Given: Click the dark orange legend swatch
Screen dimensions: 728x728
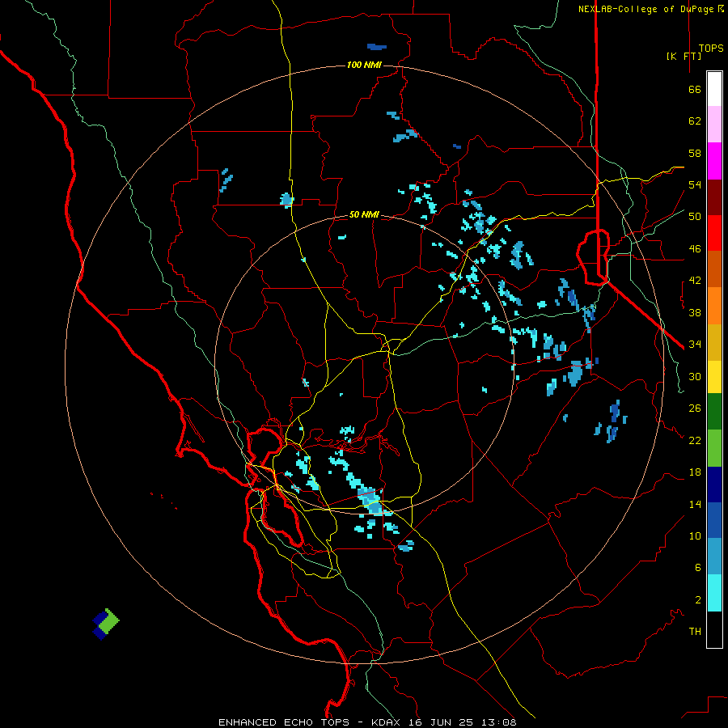Looking at the screenshot, I should pyautogui.click(x=714, y=269).
